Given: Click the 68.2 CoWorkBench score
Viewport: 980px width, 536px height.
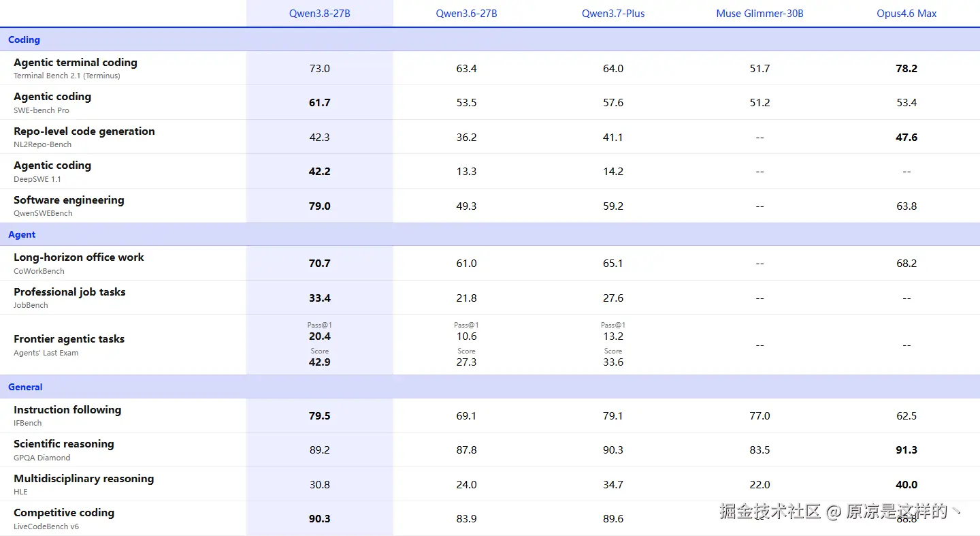Looking at the screenshot, I should (906, 264).
